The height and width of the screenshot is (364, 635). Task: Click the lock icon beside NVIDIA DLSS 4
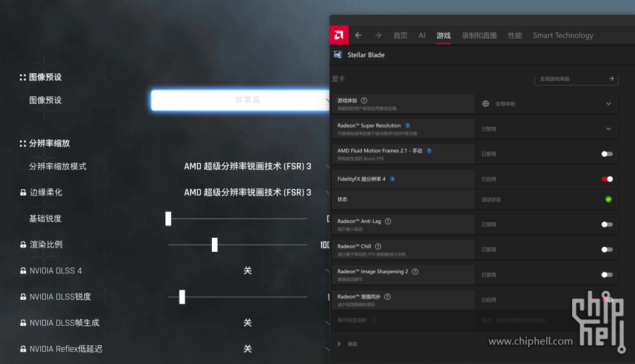(x=23, y=271)
